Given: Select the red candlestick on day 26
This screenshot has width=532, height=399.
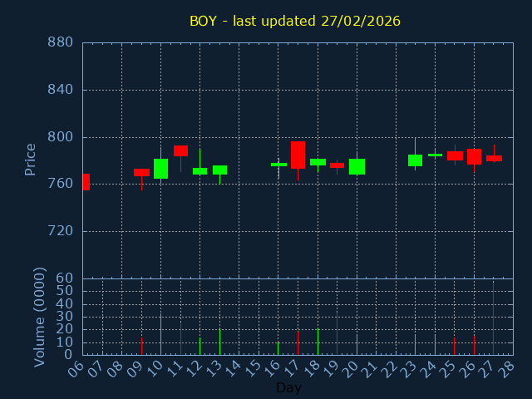Looking at the screenshot, I should pos(474,156).
